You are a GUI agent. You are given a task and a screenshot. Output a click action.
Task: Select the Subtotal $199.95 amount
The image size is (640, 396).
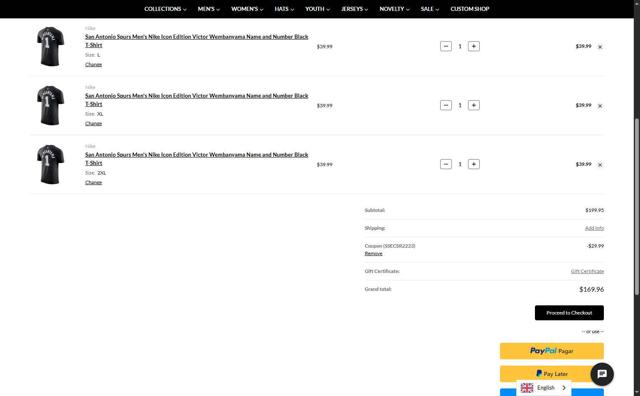(x=594, y=210)
